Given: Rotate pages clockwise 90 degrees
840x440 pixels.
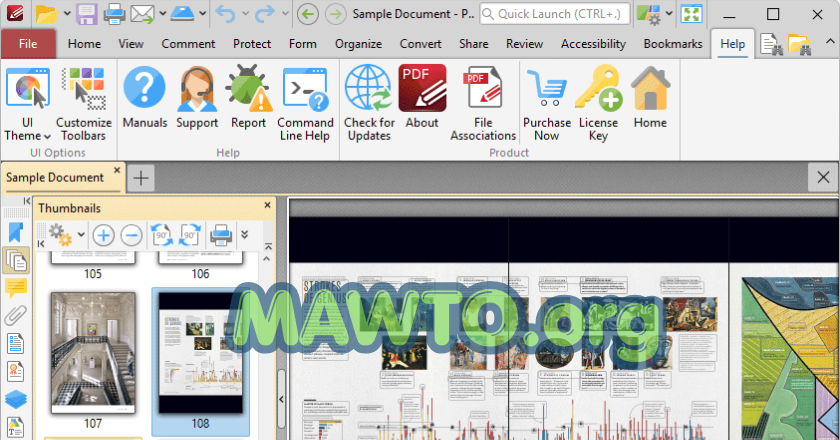Looking at the screenshot, I should pyautogui.click(x=190, y=235).
